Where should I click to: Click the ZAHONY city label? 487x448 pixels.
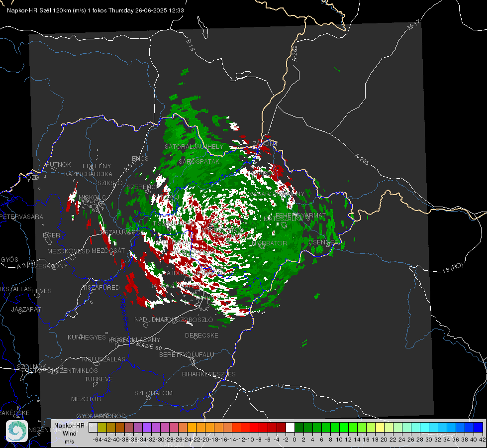point(265,144)
